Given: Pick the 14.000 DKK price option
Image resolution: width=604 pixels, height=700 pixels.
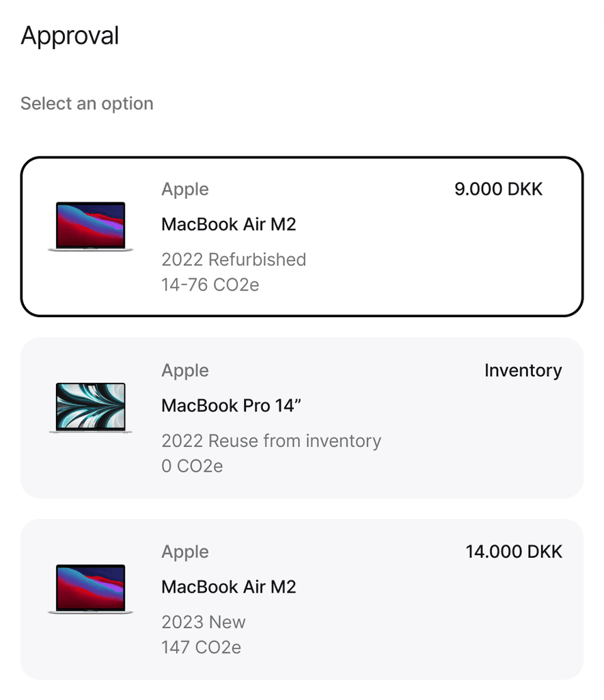Looking at the screenshot, I should click(x=514, y=552).
